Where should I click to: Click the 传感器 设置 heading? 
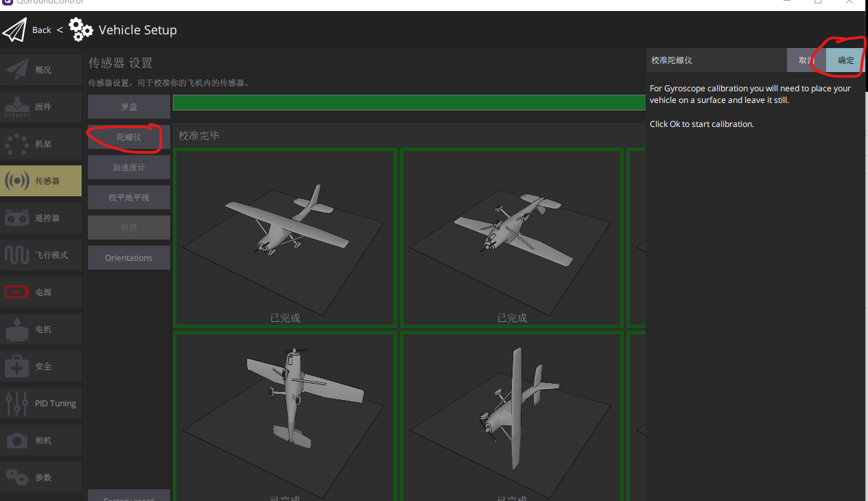(121, 63)
